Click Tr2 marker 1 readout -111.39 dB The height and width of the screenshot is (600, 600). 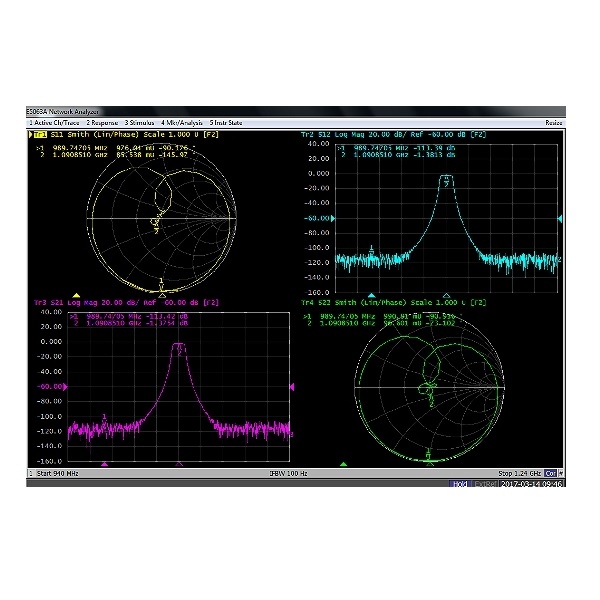[x=434, y=148]
